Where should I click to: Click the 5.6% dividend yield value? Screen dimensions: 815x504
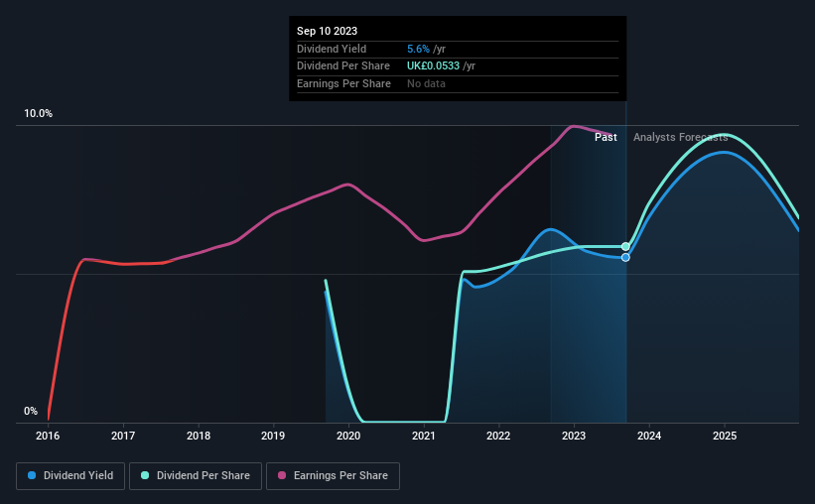tap(418, 49)
